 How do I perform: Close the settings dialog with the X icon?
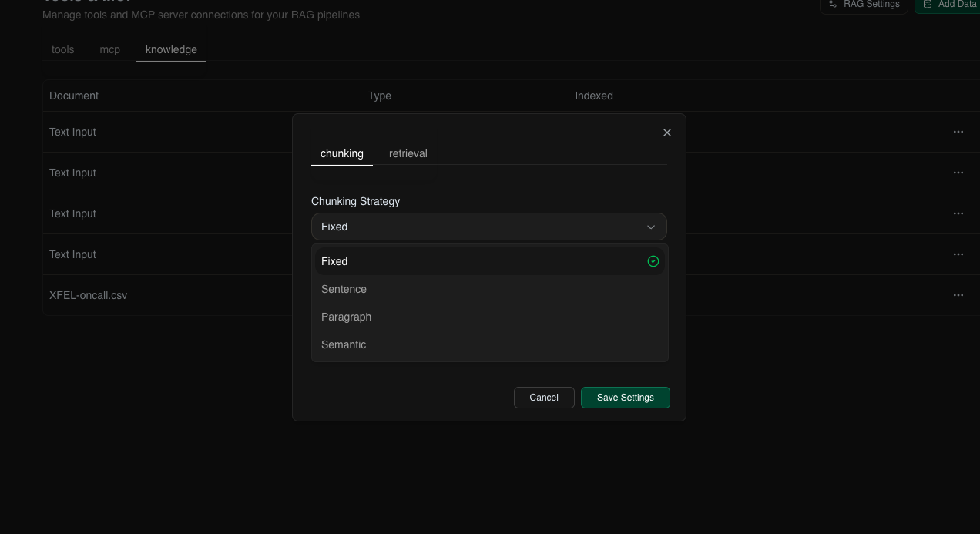[667, 133]
